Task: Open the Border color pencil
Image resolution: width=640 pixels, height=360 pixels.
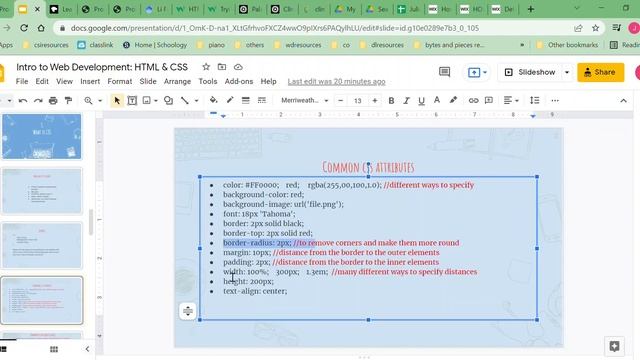Action: tap(230, 100)
